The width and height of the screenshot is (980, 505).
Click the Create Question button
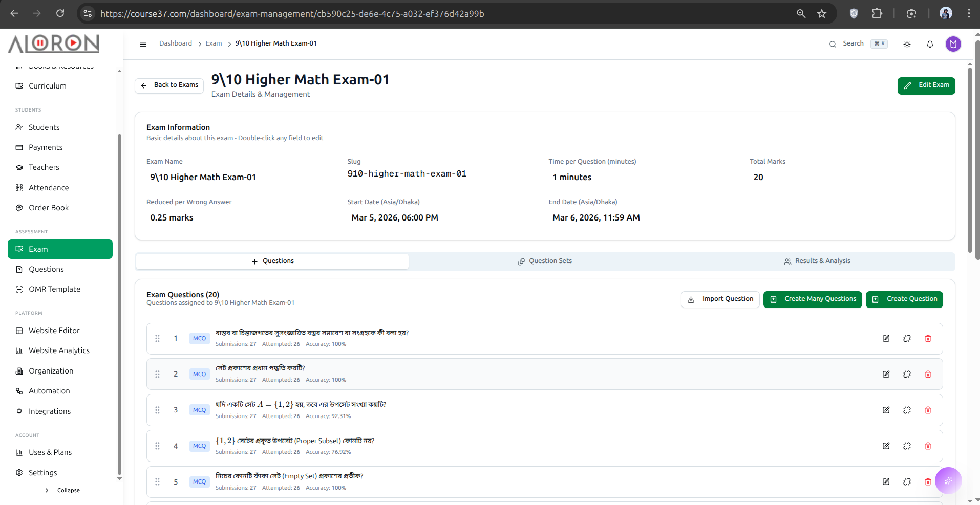pos(904,299)
